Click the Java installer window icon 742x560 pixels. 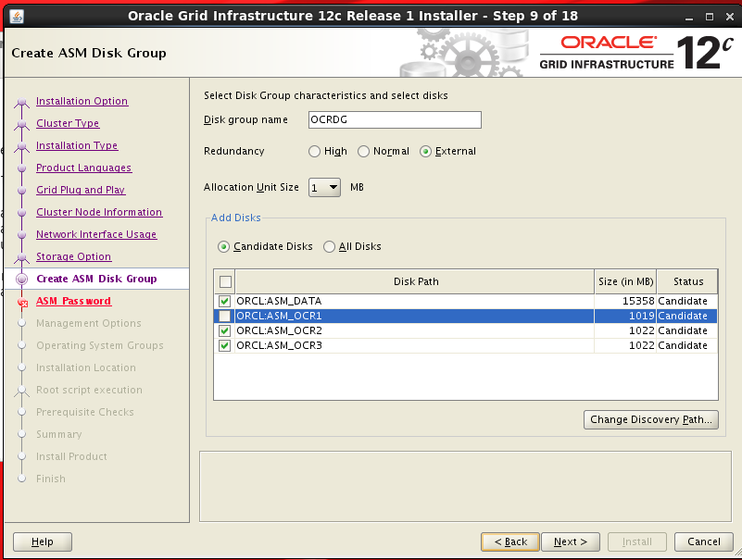click(17, 17)
